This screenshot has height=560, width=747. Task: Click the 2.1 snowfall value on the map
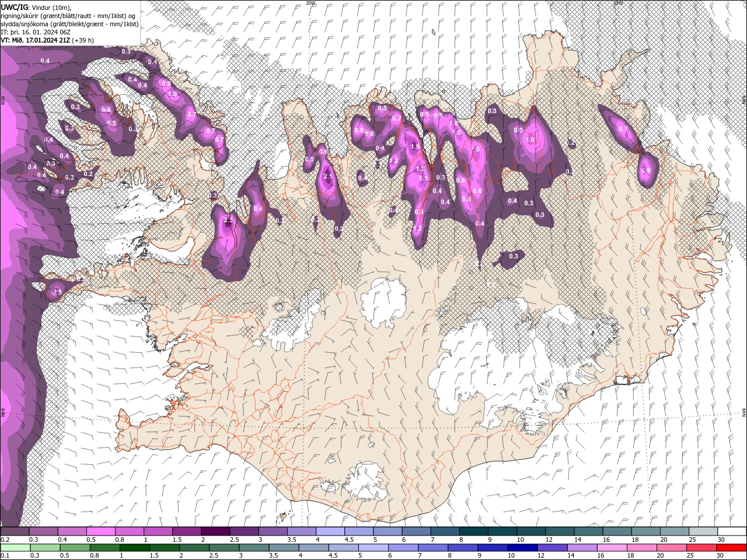(x=327, y=176)
